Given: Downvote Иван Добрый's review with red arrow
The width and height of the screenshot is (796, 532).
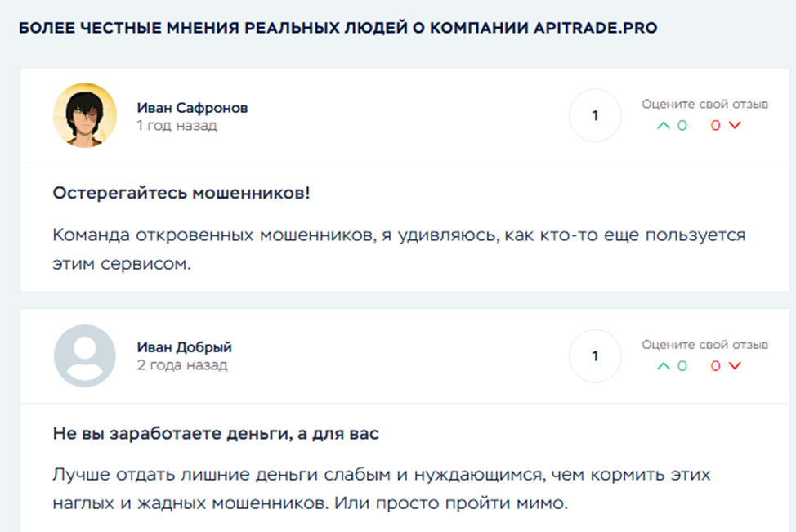Looking at the screenshot, I should [734, 365].
